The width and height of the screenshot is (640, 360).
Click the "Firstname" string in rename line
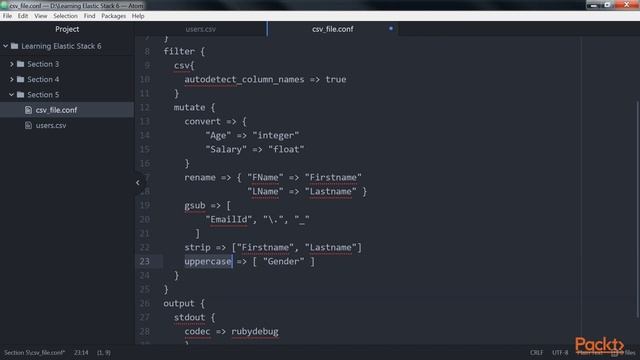(333, 178)
